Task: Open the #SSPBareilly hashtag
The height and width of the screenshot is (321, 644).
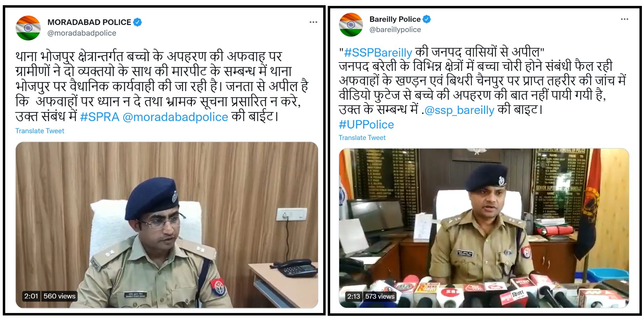Action: [x=378, y=52]
